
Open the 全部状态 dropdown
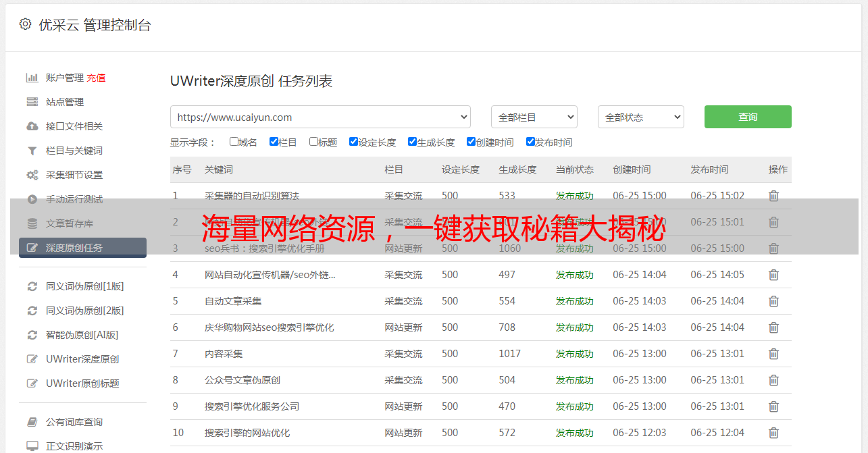click(641, 117)
